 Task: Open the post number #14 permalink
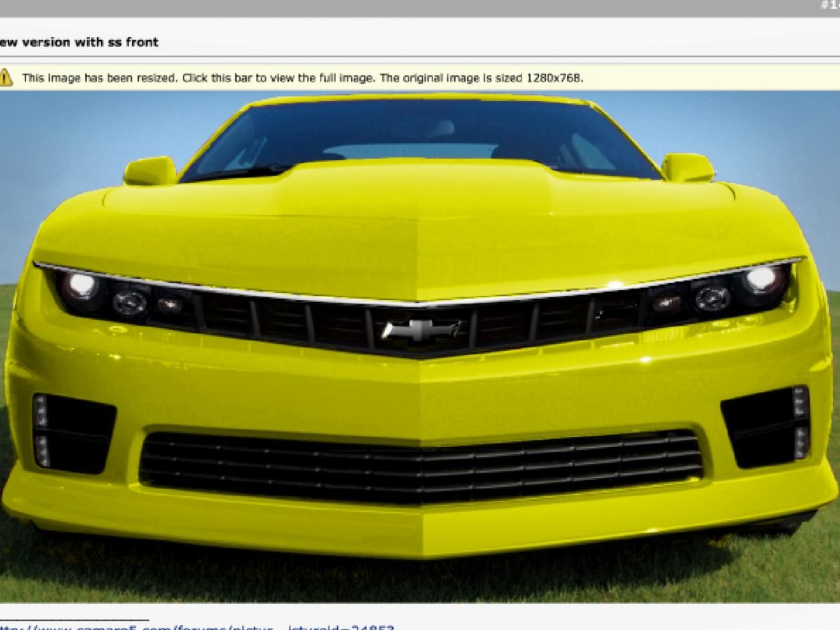coord(830,6)
